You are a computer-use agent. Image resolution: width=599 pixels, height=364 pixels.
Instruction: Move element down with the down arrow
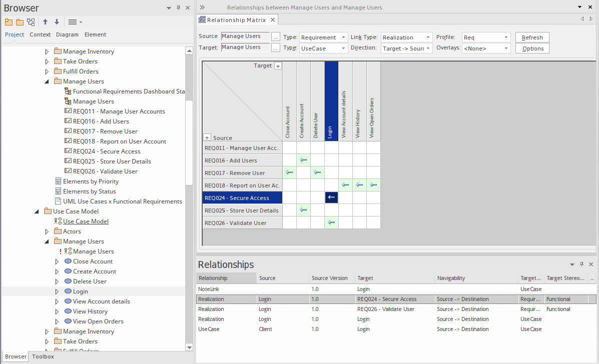point(57,21)
